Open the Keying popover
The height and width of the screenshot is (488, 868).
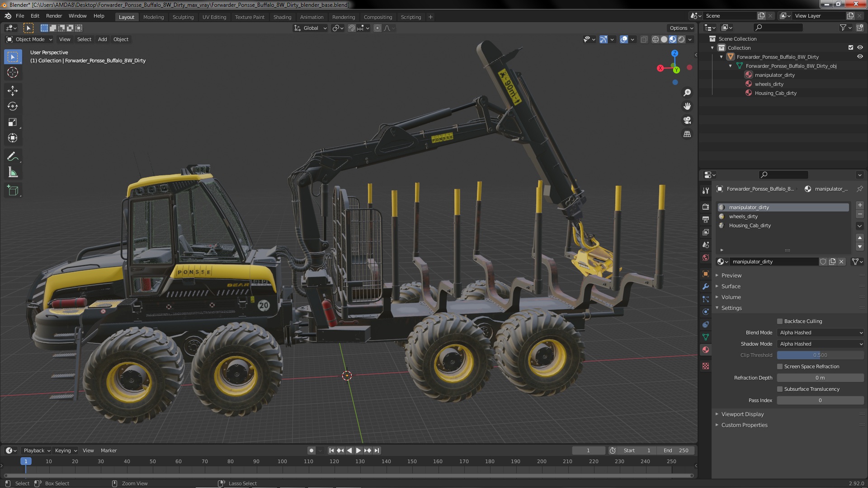tap(66, 450)
